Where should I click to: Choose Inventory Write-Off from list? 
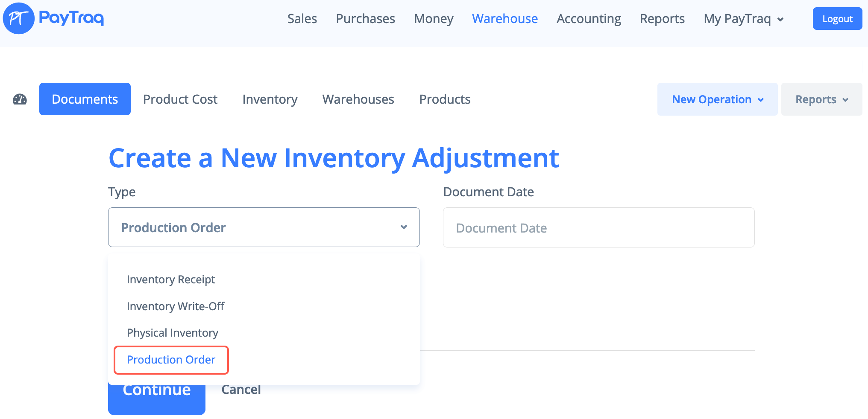(175, 306)
